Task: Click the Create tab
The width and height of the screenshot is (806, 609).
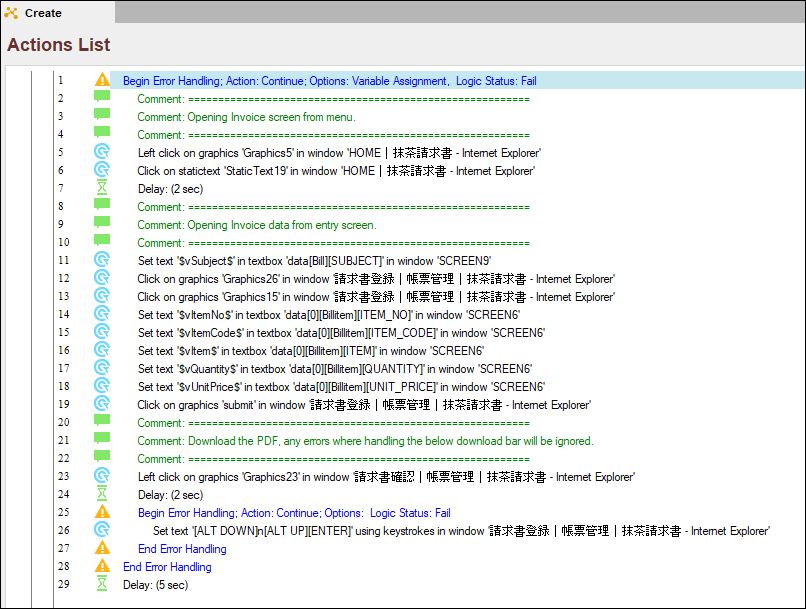Action: click(42, 13)
